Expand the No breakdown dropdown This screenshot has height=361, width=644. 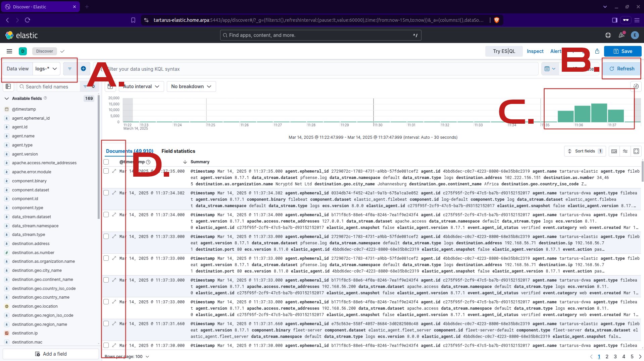[191, 86]
